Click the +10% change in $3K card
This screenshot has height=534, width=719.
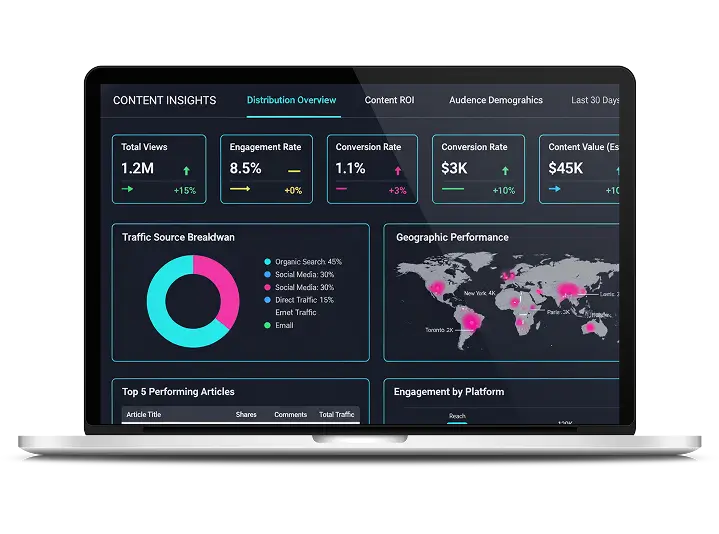click(x=503, y=191)
